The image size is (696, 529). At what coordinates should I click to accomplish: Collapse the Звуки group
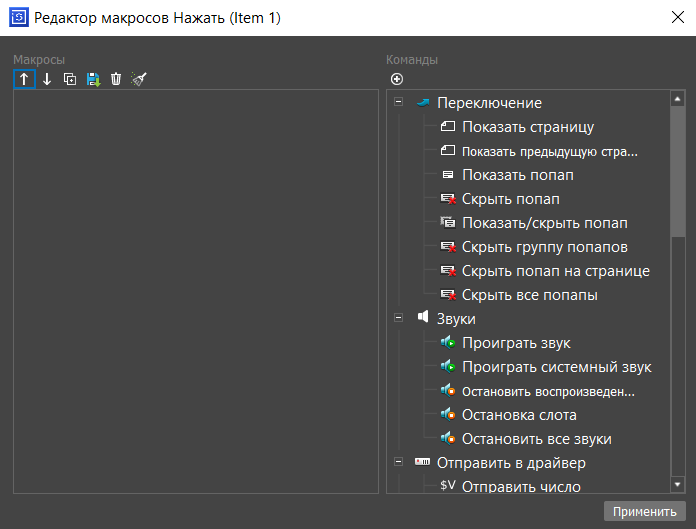tap(398, 319)
